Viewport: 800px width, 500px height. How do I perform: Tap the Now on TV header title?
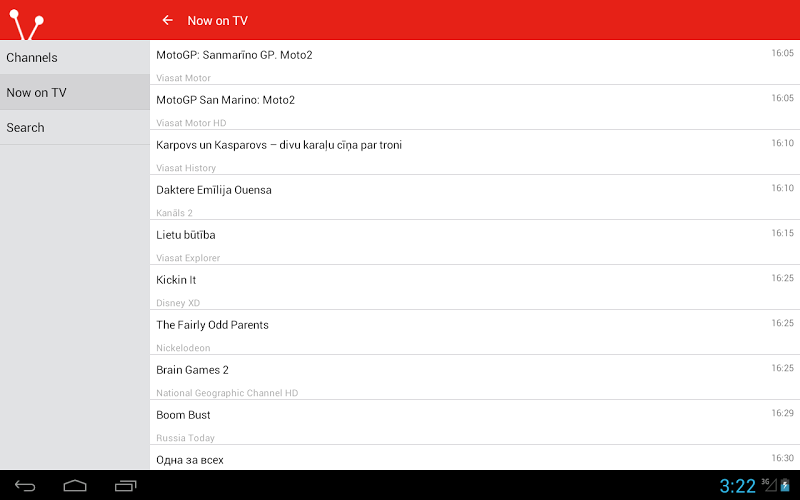[x=217, y=20]
